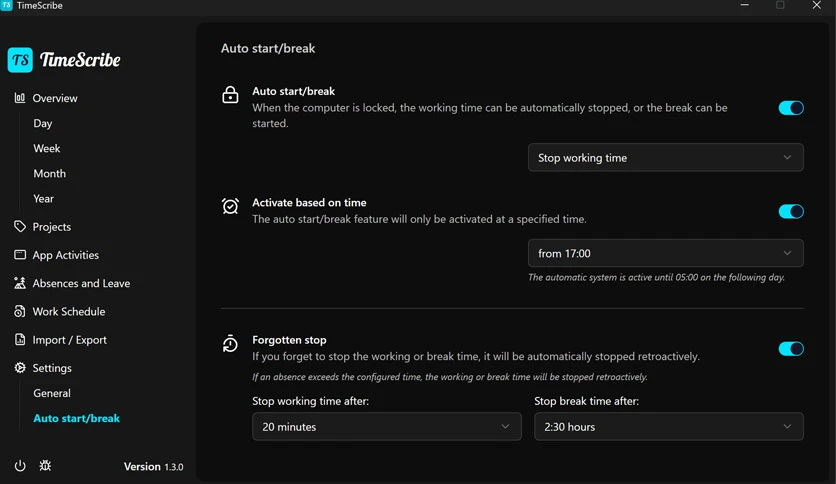Expand the 2:30 hours dropdown
836x484 pixels.
(x=669, y=426)
